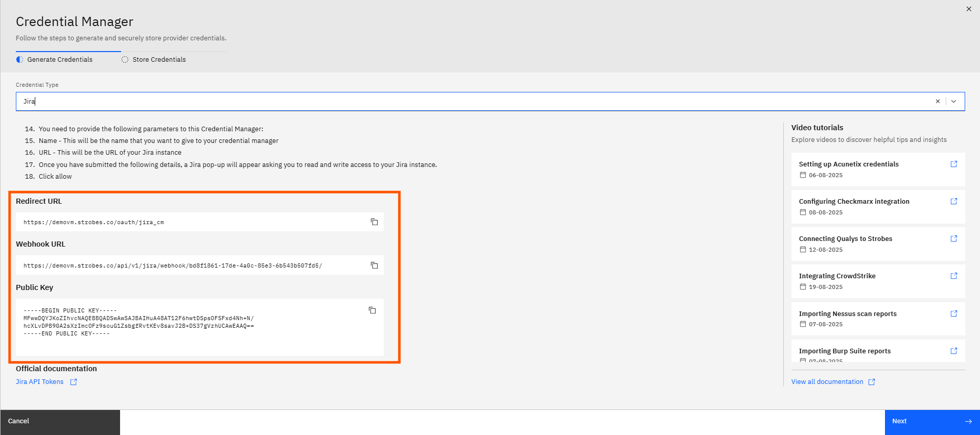Viewport: 980px width, 435px height.
Task: Click calendar icon under Integrating CrowdStrike tutorial
Action: click(x=803, y=287)
